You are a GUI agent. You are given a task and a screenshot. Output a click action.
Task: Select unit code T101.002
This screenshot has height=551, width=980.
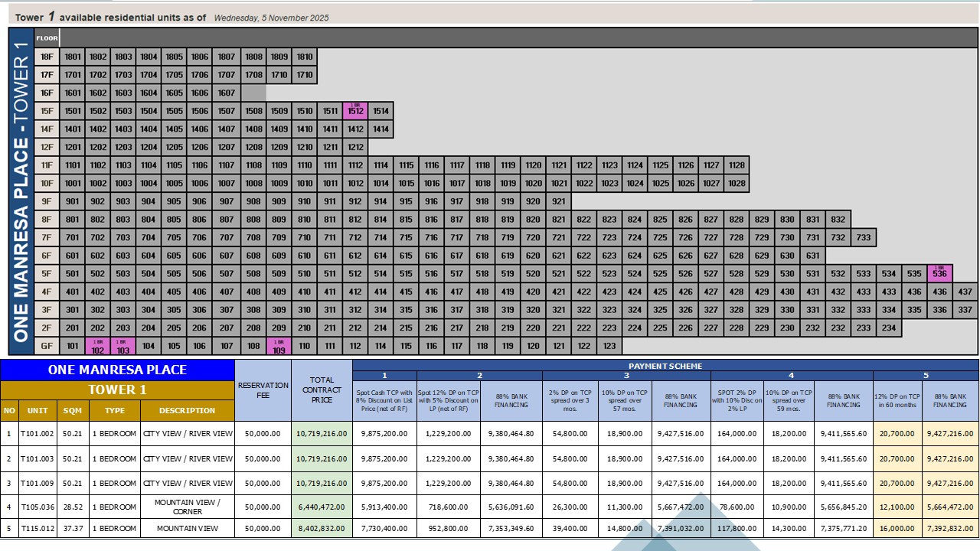pyautogui.click(x=38, y=435)
